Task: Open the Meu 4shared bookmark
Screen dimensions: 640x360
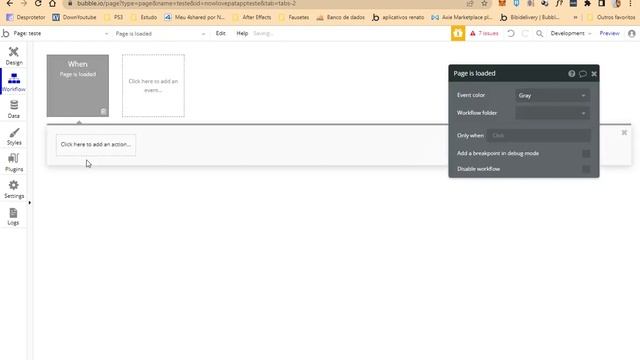Action: pyautogui.click(x=195, y=18)
